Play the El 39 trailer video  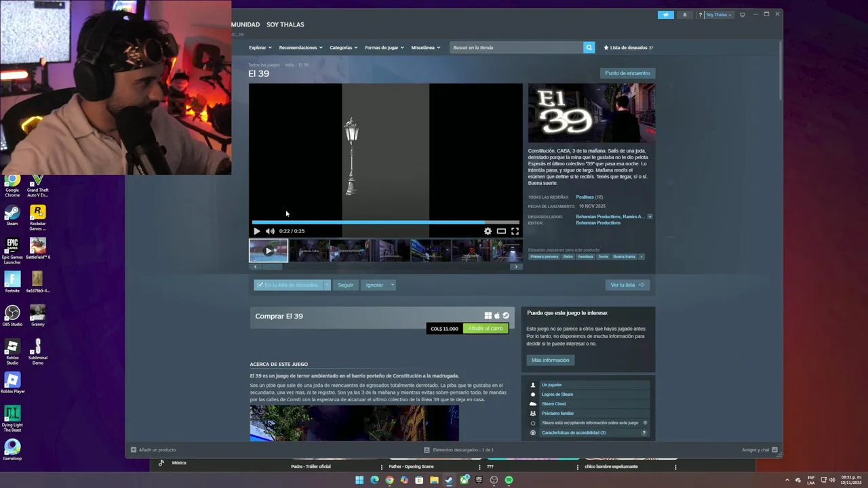coord(257,231)
